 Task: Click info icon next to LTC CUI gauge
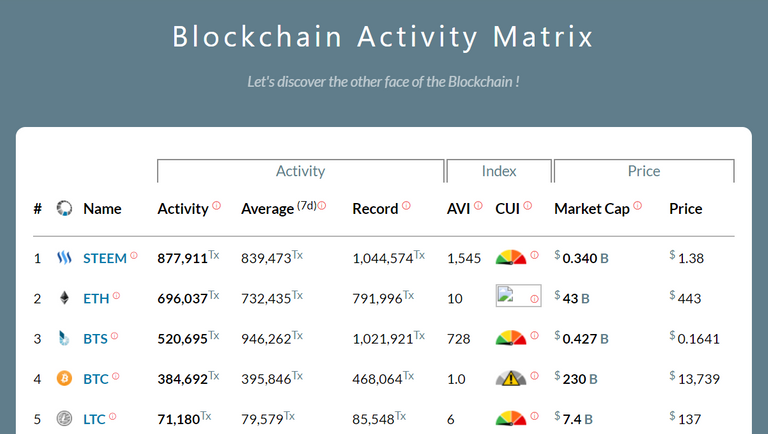(x=535, y=415)
